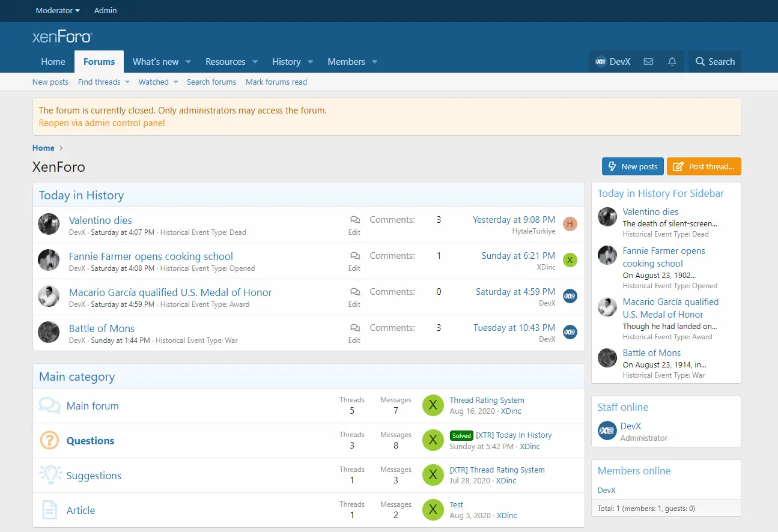Click Fannie Farmer thread thumbnail in main list
Viewport: 778px width, 532px height.
pos(49,260)
